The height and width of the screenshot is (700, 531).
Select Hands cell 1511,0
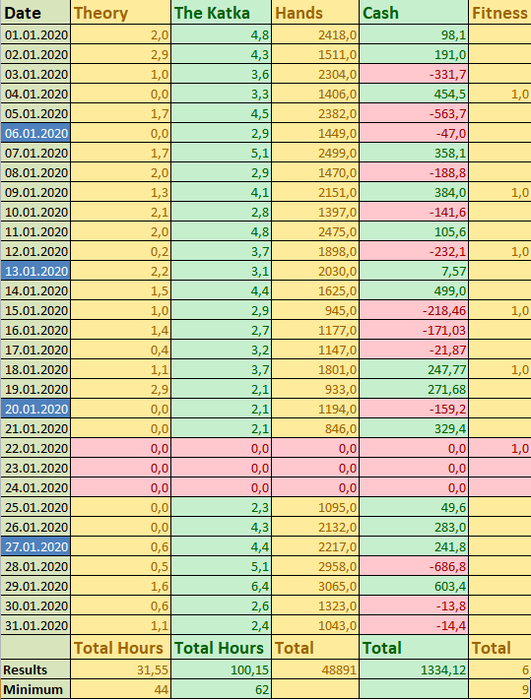(315, 54)
